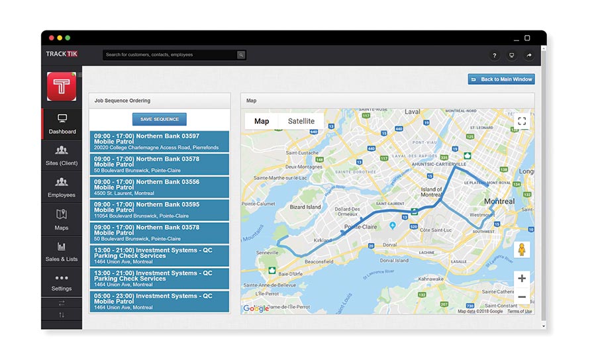Drop the Street View pegman icon
596x364 pixels.
click(x=522, y=250)
